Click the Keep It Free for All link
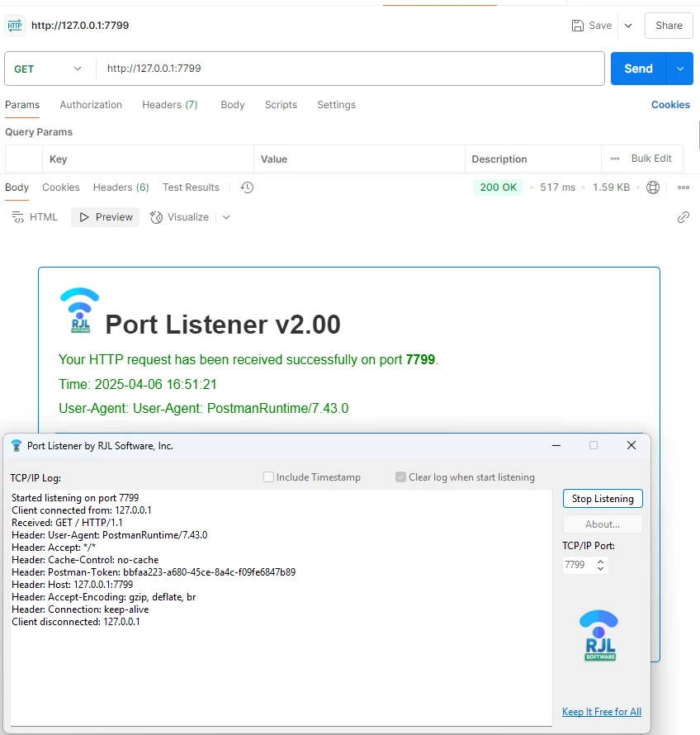Screen dimensions: 700x735 (x=602, y=711)
